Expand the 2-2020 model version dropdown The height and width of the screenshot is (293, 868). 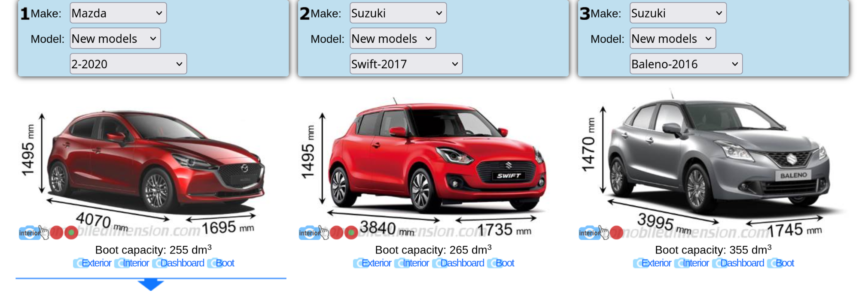click(128, 63)
